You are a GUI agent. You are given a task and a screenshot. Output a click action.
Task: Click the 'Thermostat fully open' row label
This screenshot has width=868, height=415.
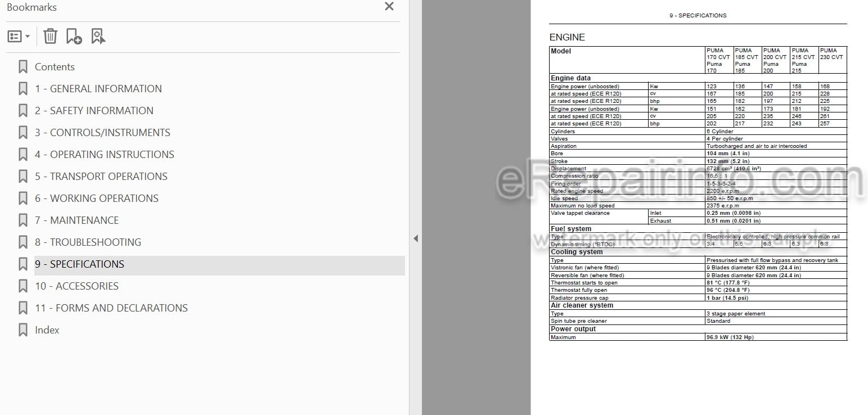click(579, 290)
